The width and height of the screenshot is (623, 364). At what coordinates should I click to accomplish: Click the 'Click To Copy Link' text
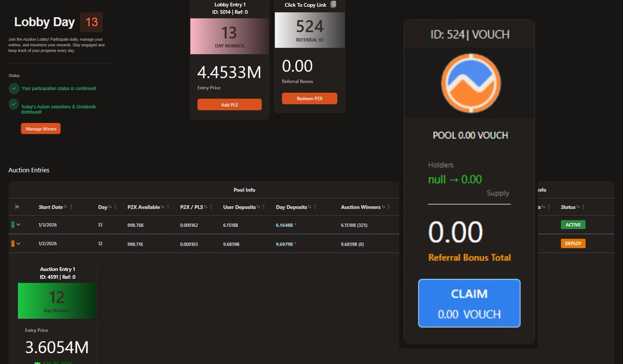pyautogui.click(x=306, y=5)
